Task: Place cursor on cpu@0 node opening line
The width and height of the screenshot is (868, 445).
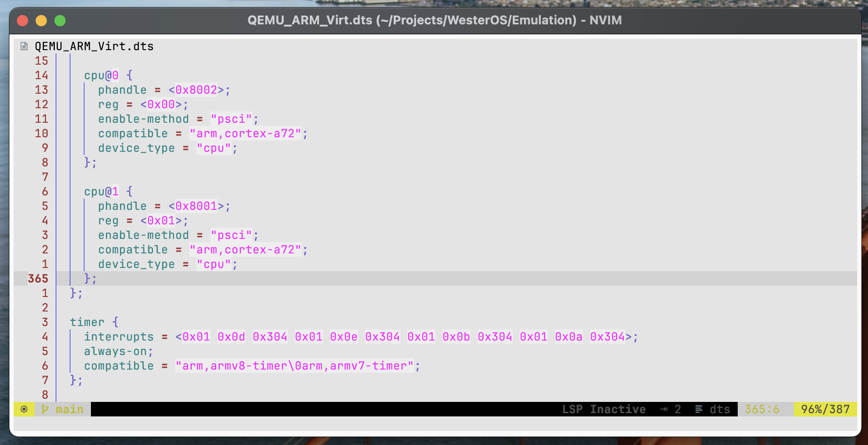Action: coord(108,75)
